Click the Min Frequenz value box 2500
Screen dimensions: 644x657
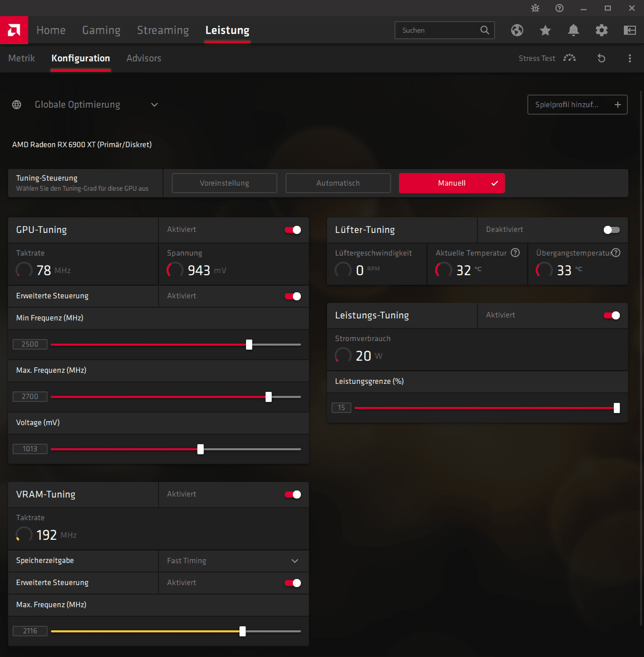pyautogui.click(x=30, y=344)
